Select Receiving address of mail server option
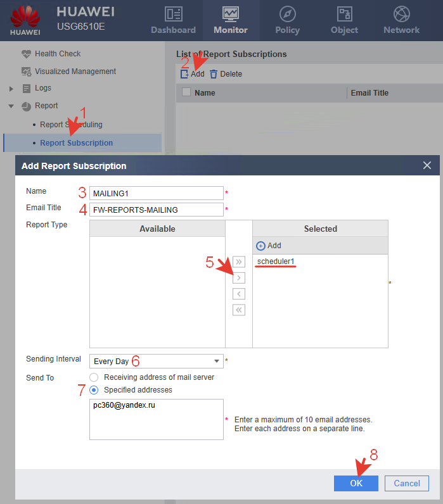This screenshot has width=443, height=504. tap(94, 377)
